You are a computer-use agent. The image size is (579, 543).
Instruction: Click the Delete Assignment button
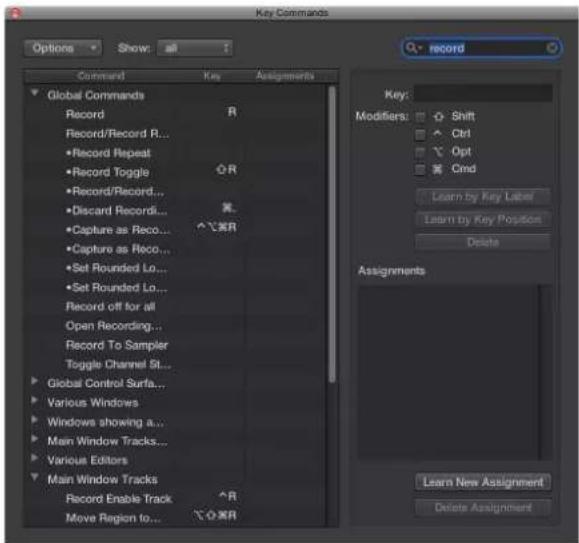click(483, 508)
